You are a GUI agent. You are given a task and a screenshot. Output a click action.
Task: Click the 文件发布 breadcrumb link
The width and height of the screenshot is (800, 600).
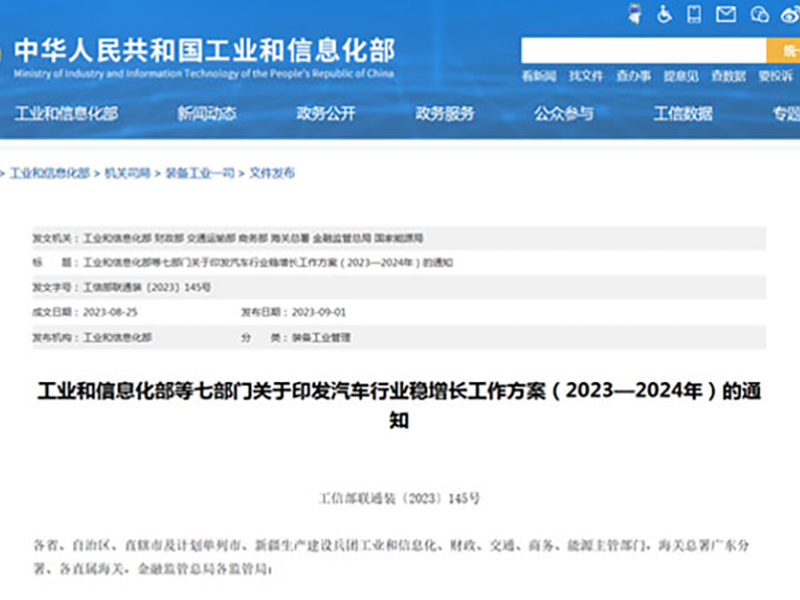pyautogui.click(x=272, y=173)
